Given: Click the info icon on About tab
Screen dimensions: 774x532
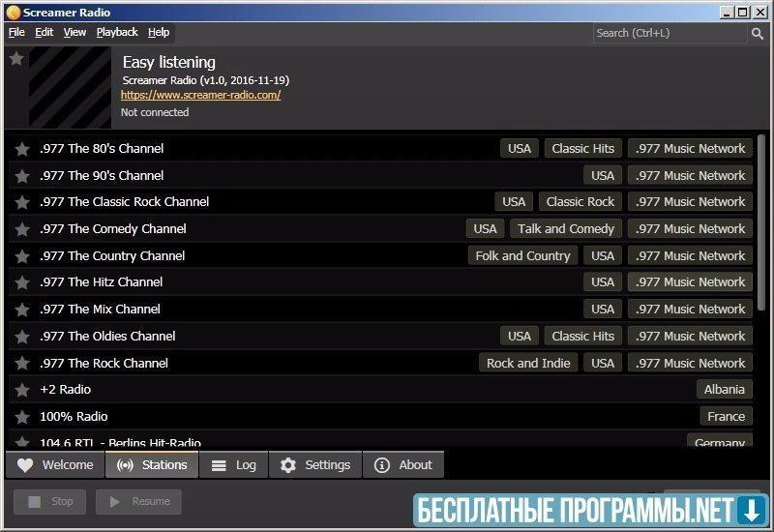Looking at the screenshot, I should pyautogui.click(x=381, y=465).
